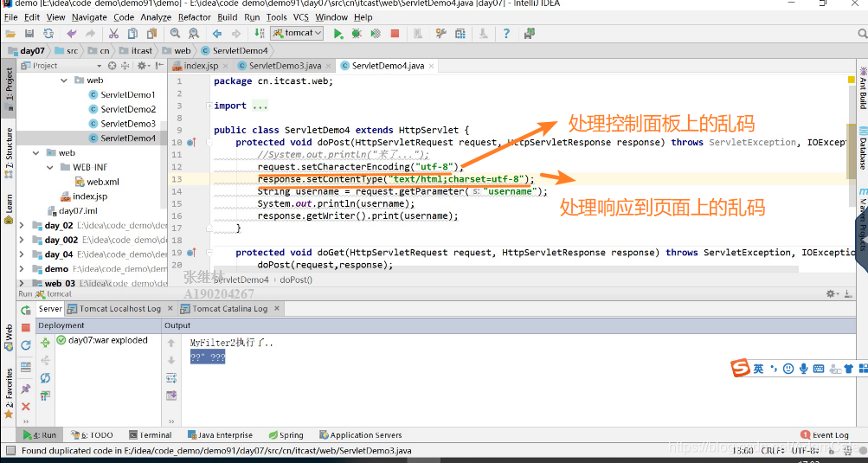This screenshot has width=868, height=463.
Task: Toggle the Web tool window
Action: point(9,338)
